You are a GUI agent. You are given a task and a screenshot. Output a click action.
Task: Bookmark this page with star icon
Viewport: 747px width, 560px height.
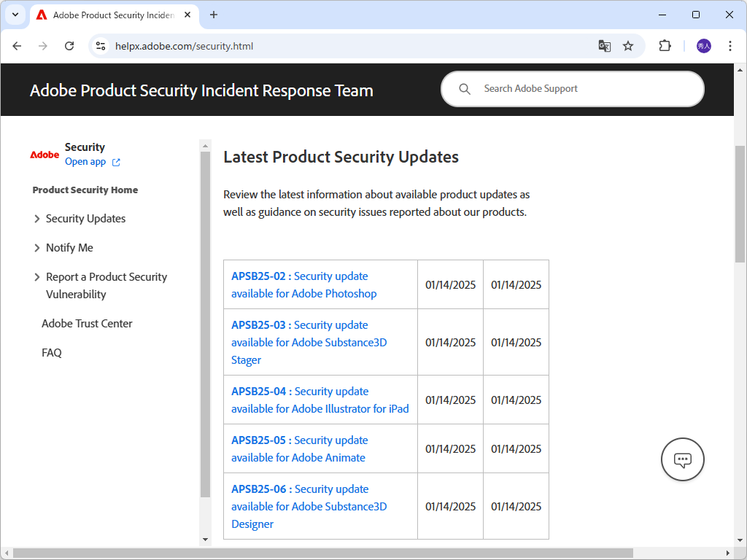pos(628,46)
